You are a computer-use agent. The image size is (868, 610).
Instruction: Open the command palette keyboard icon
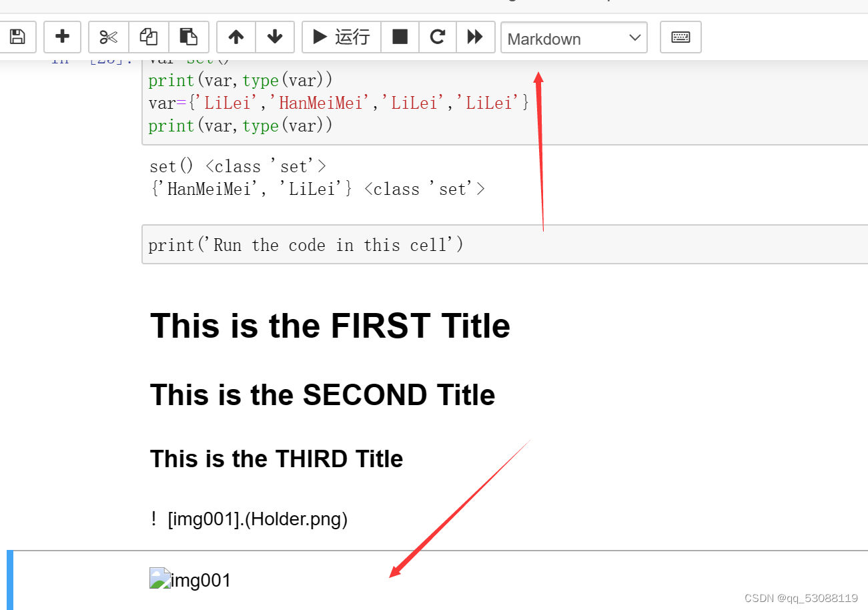click(x=681, y=37)
